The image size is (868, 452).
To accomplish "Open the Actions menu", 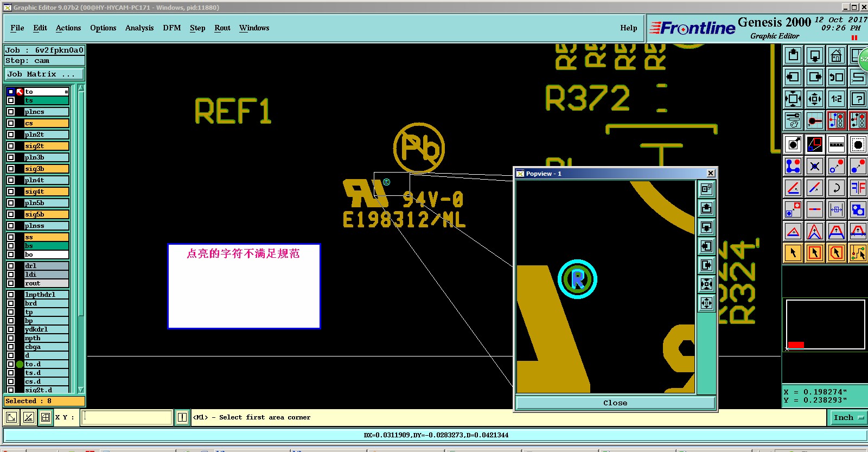I will coord(68,28).
